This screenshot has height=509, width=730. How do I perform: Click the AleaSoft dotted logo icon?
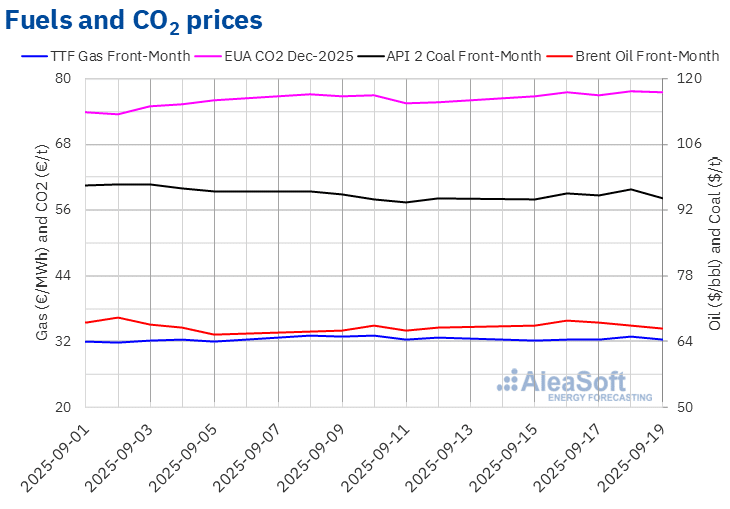pos(507,380)
